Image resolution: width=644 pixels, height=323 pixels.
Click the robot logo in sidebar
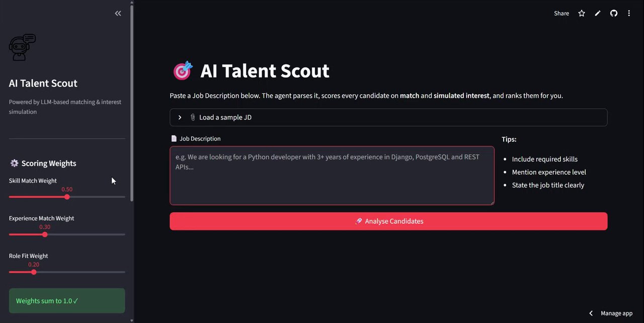22,47
